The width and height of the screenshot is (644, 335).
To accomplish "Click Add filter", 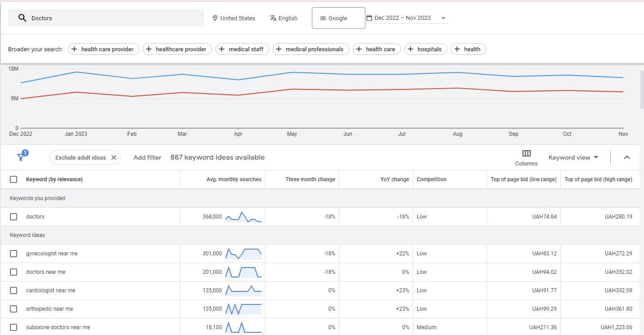I will click(147, 157).
